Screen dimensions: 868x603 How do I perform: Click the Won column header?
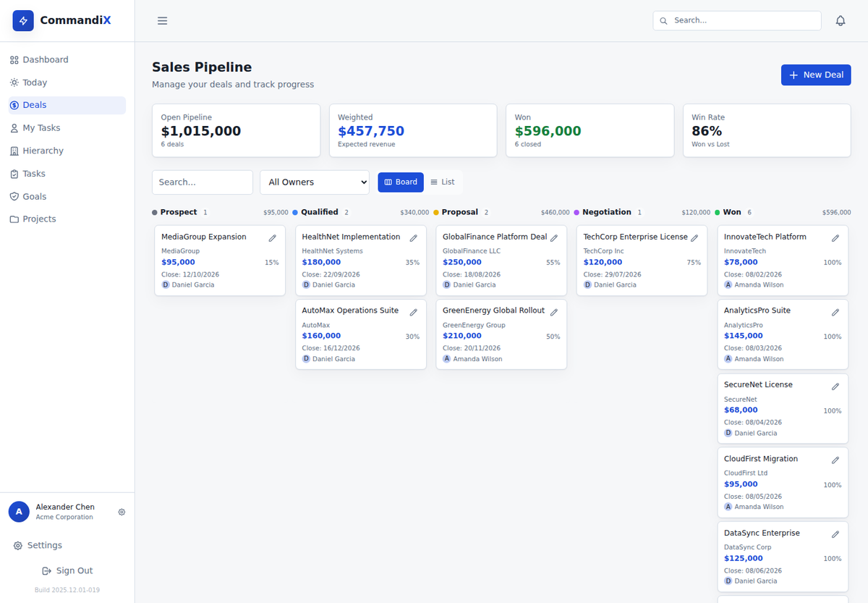(783, 212)
